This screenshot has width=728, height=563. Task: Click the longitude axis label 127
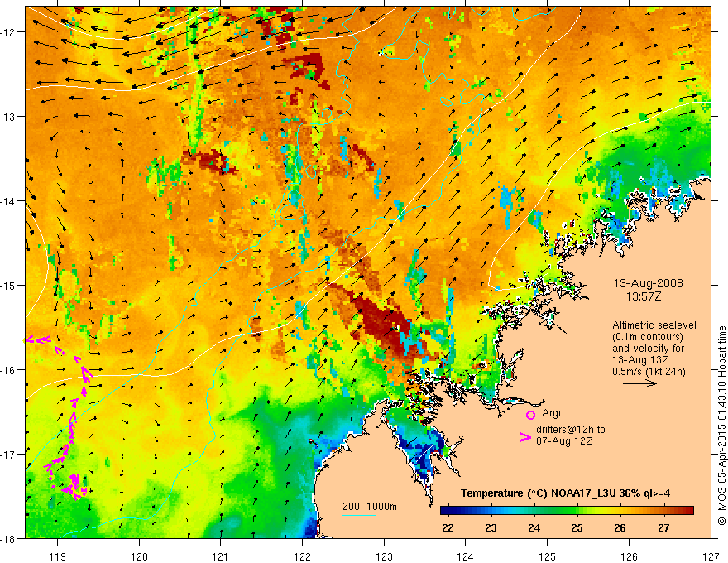[x=711, y=557]
